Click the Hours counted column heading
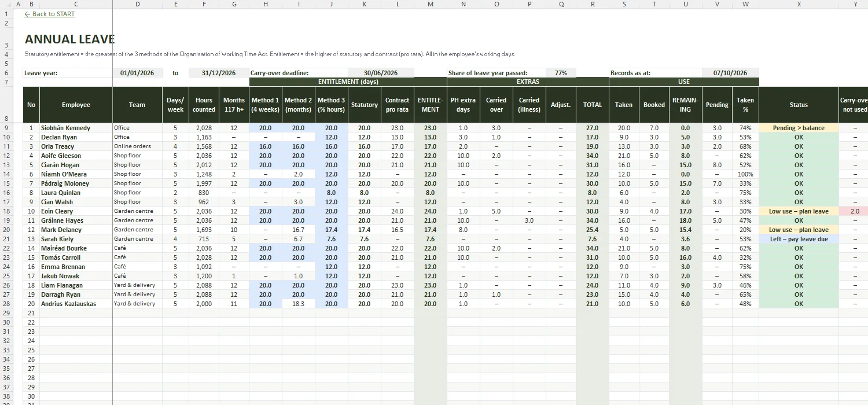868x405 pixels. pos(204,105)
